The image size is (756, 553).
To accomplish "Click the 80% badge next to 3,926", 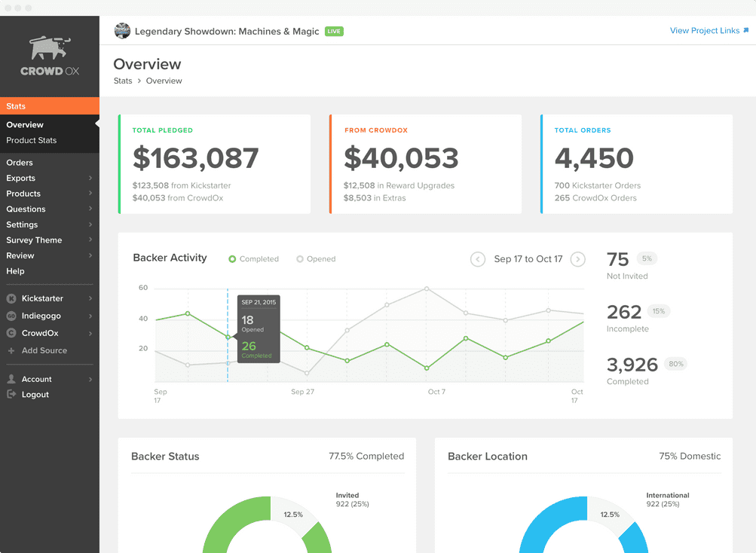I will [676, 364].
